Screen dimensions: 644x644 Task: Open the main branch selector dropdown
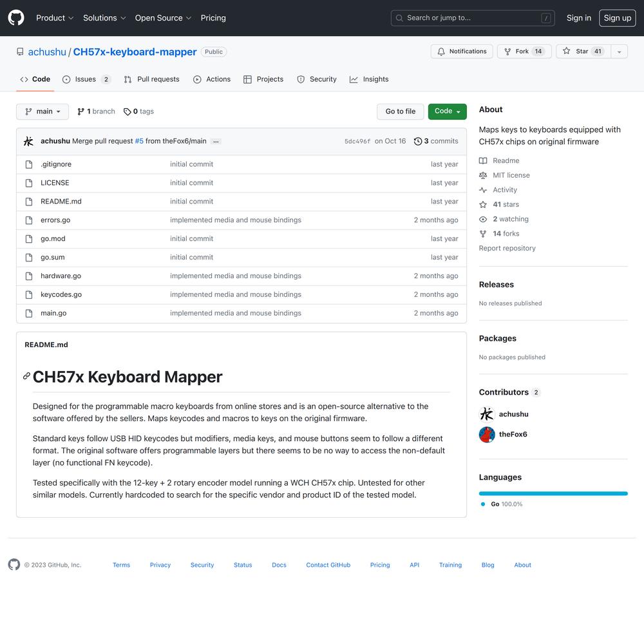click(43, 111)
